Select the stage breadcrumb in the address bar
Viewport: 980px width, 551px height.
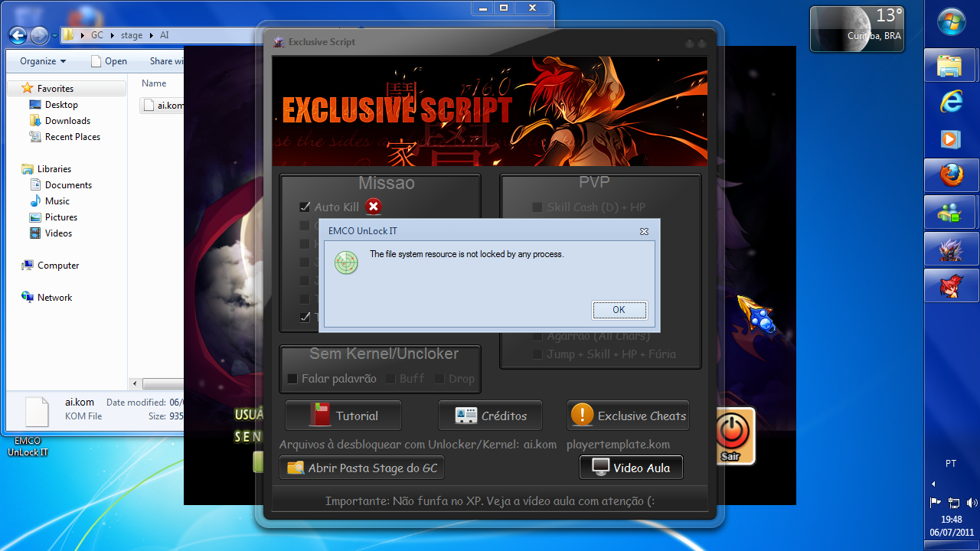click(x=132, y=36)
